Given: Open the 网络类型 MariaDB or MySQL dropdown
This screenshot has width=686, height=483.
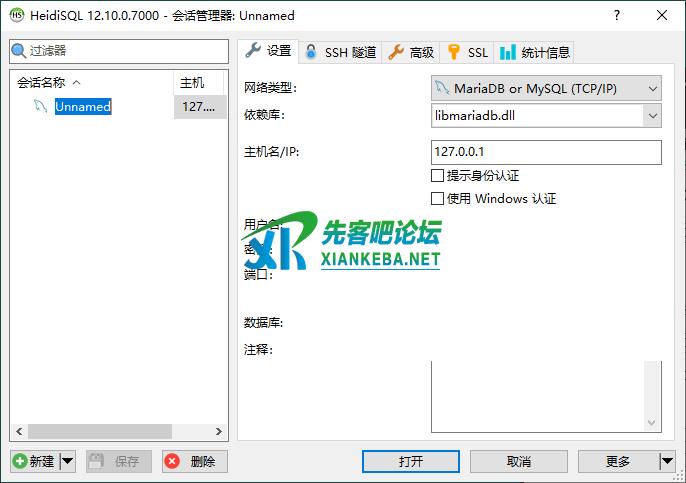Looking at the screenshot, I should (x=546, y=88).
